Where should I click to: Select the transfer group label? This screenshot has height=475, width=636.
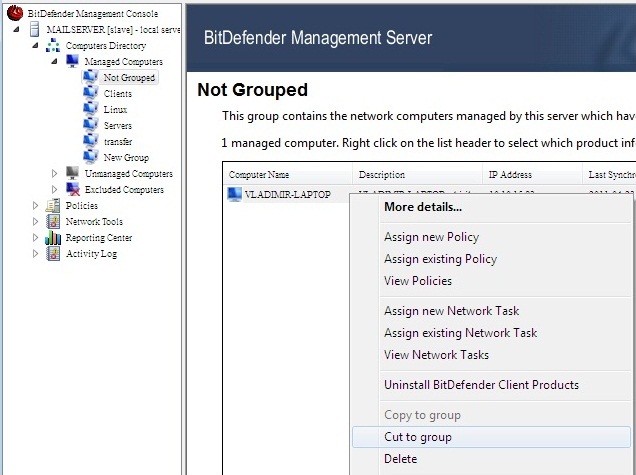click(x=118, y=142)
